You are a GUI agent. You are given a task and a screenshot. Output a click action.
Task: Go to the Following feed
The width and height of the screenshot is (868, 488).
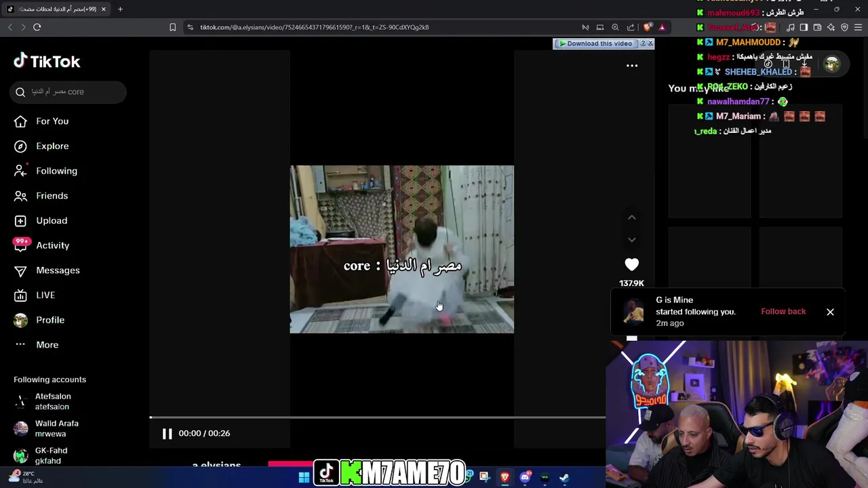[x=46, y=171]
